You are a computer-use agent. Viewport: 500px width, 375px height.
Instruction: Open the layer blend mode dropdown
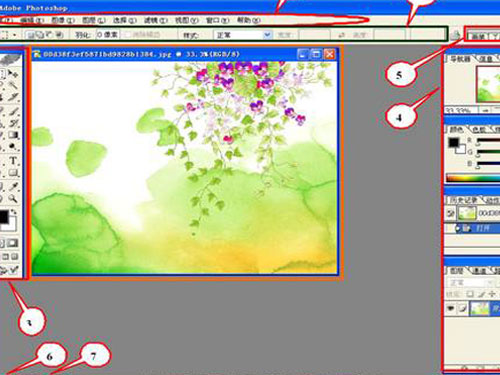(x=471, y=283)
